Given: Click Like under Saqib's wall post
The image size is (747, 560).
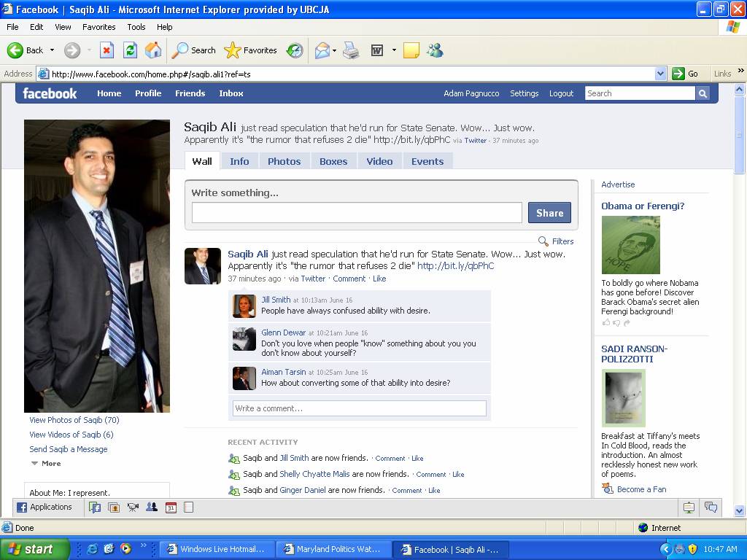Looking at the screenshot, I should click(379, 279).
